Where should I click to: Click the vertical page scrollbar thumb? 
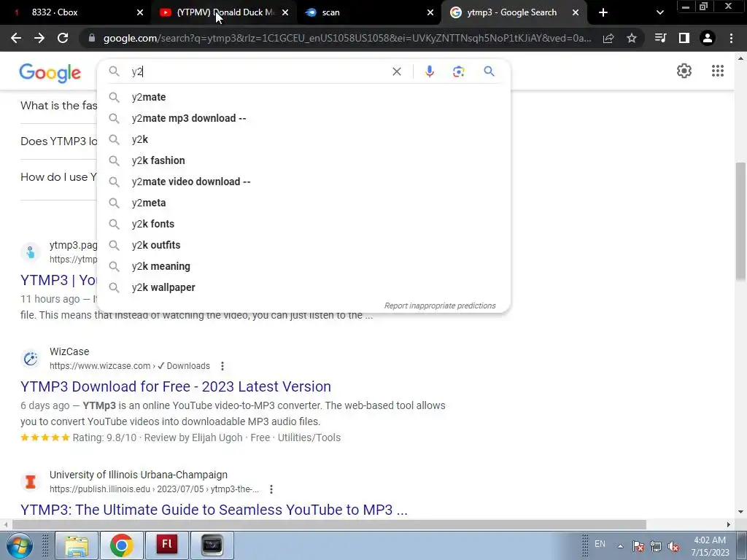pos(740,222)
